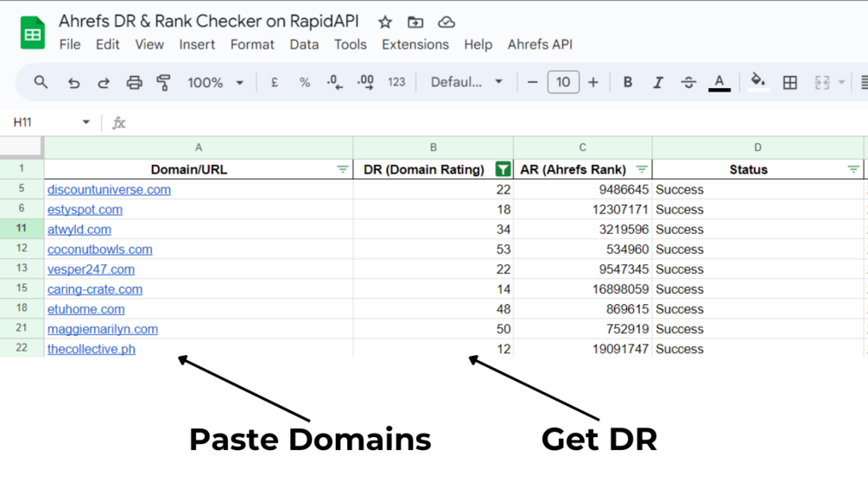
Task: Select column D header
Action: (757, 148)
